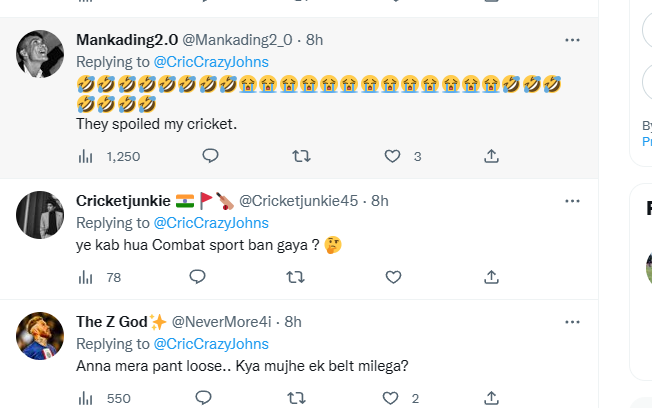The image size is (652, 408).
Task: Share The Z God's tweet
Action: [x=492, y=398]
